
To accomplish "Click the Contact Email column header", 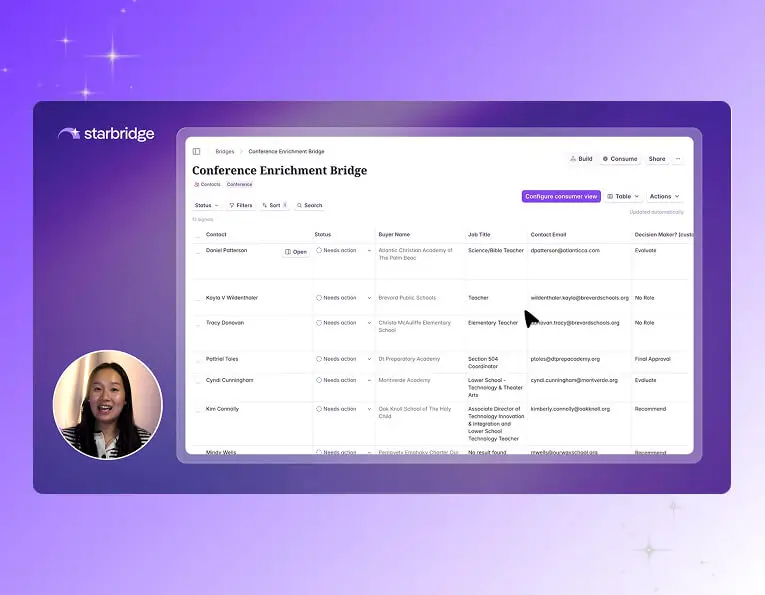I will click(x=548, y=235).
